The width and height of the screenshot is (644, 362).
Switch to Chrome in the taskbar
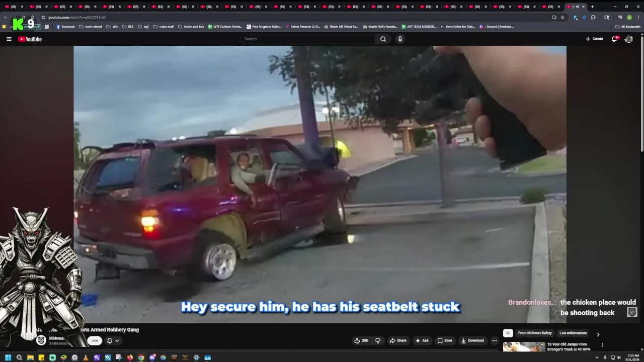(x=141, y=357)
